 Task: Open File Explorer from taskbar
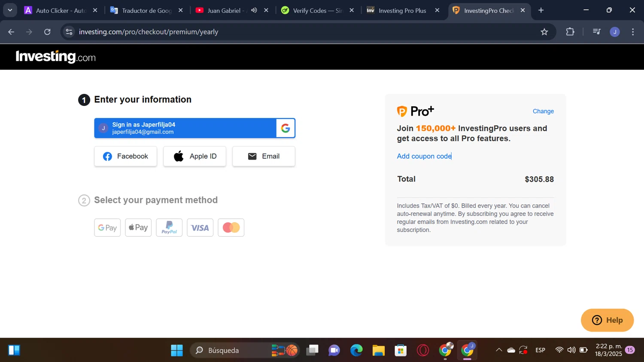click(x=378, y=350)
